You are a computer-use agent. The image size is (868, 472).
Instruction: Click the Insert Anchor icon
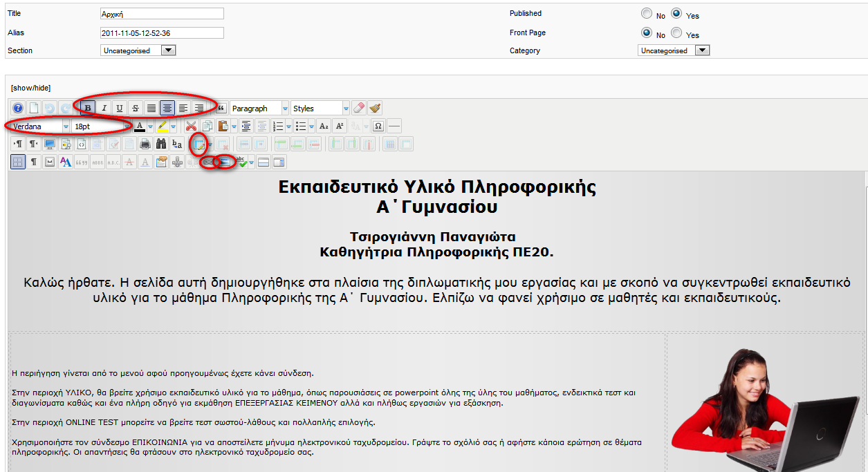coord(178,162)
